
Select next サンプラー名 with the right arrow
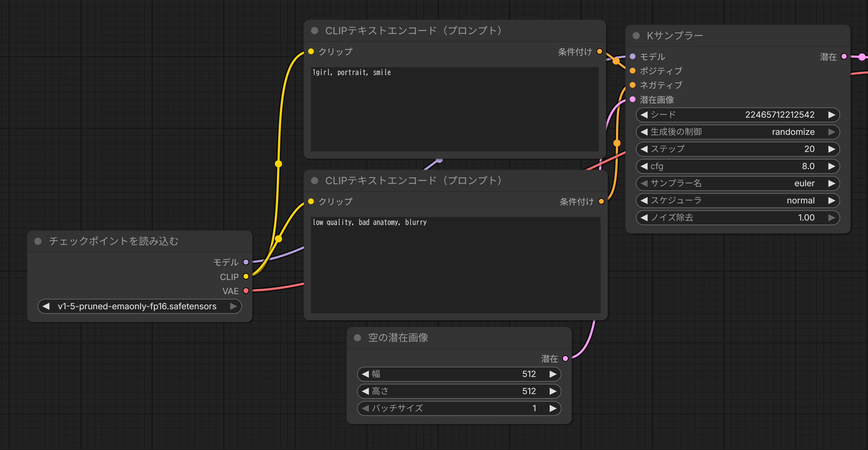pos(832,183)
